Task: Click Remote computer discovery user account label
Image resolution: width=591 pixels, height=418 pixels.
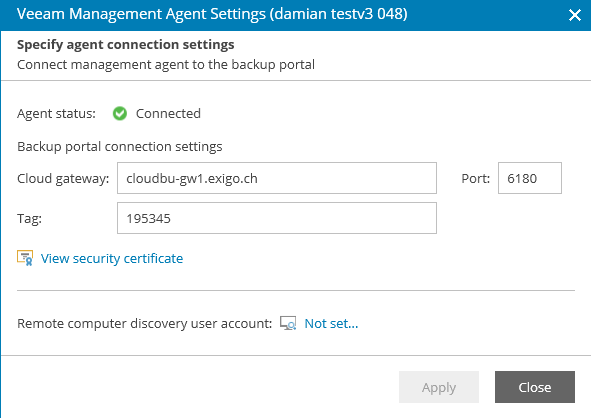Action: pos(144,323)
